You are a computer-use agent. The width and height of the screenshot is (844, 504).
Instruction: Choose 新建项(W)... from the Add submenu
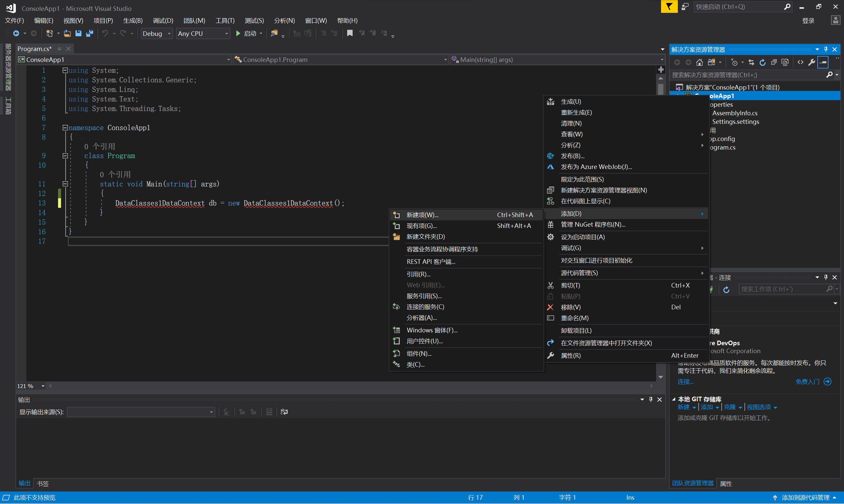(x=422, y=215)
